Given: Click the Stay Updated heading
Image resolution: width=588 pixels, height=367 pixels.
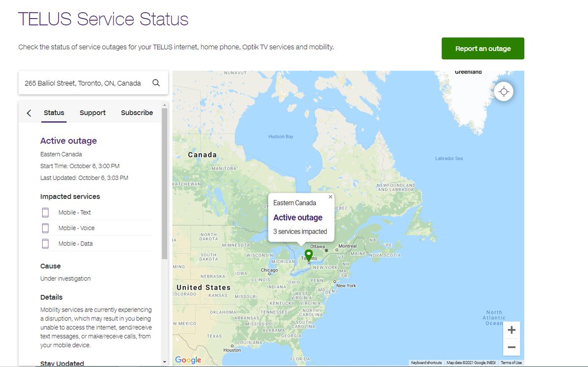Looking at the screenshot, I should tap(62, 364).
